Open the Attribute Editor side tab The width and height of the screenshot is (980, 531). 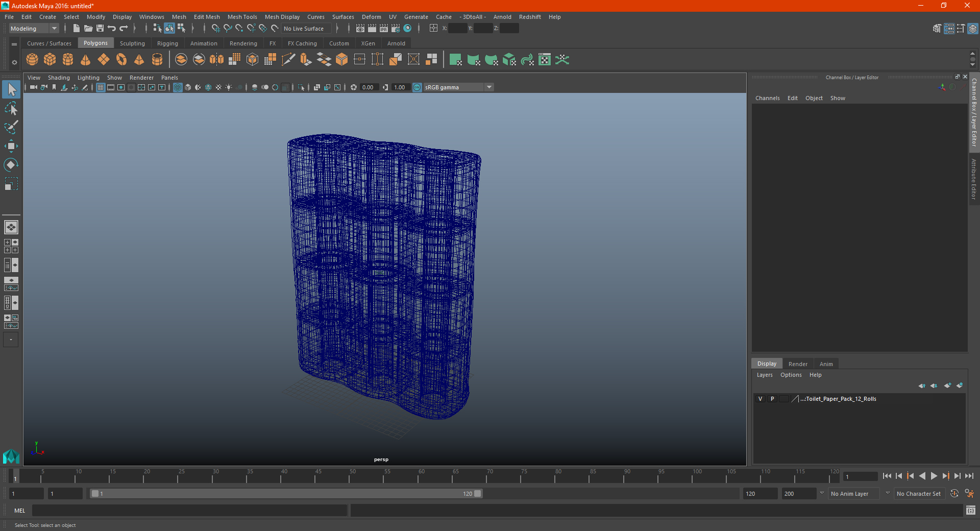pos(974,179)
